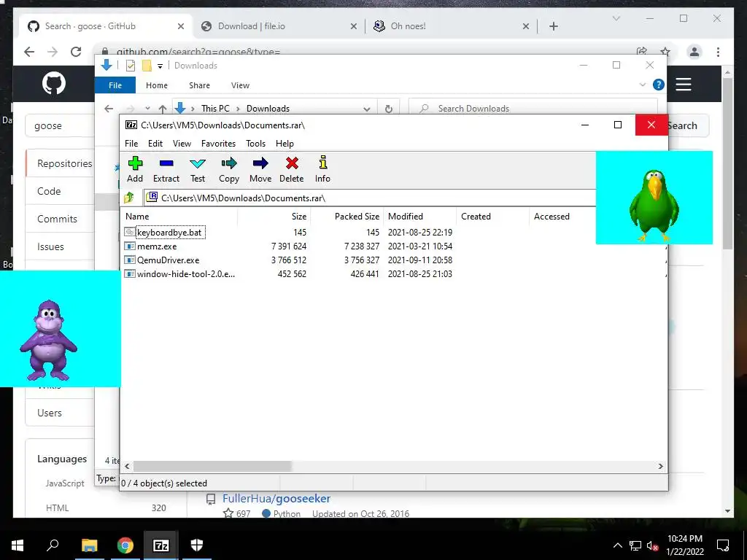
Task: Open the 7-Zip View menu
Action: click(x=182, y=144)
